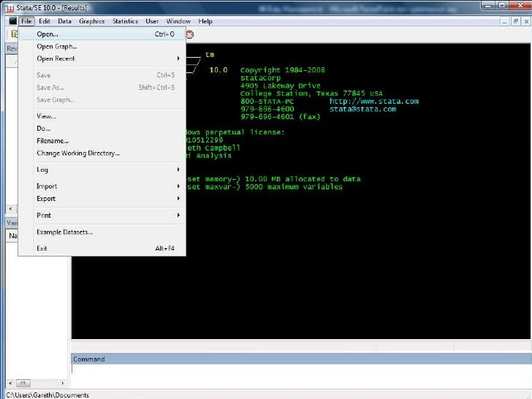Screen dimensions: 532x399
Task: Click the stata@stata.com email link
Action: [362, 110]
